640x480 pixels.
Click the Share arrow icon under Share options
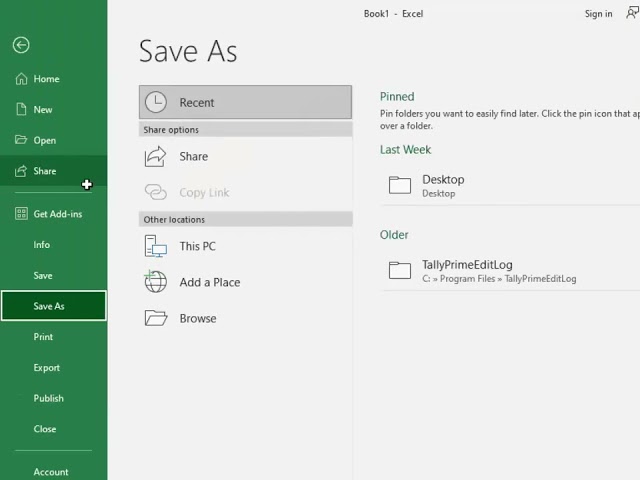[x=156, y=156]
